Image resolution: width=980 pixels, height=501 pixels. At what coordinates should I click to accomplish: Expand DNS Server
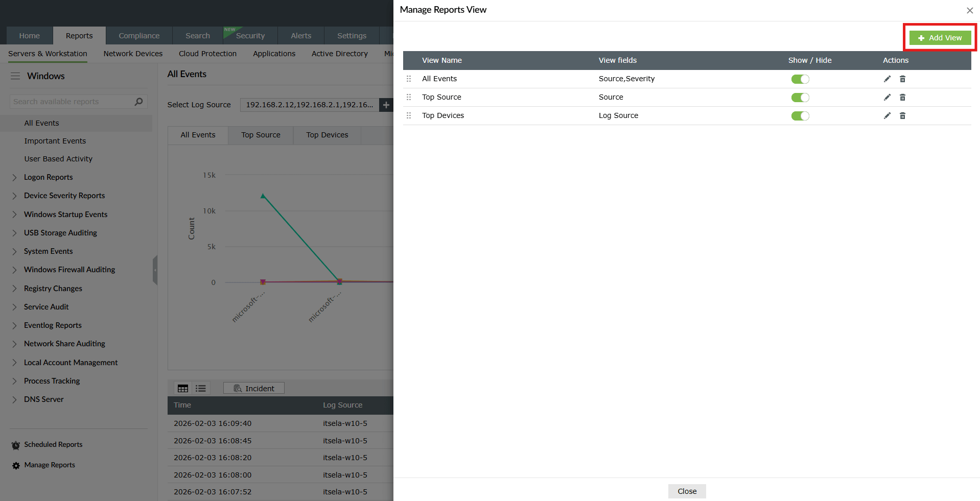[x=14, y=399]
